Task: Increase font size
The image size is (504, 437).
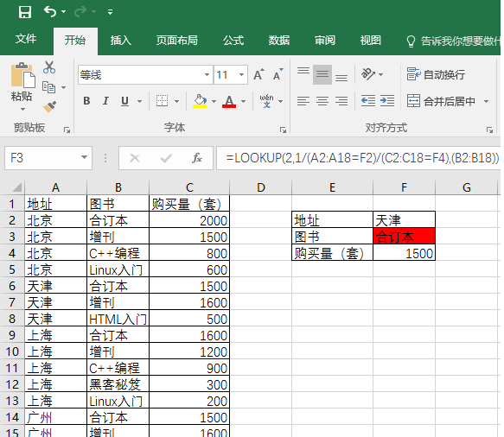Action: (258, 74)
